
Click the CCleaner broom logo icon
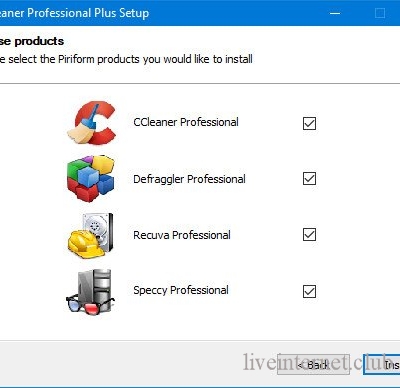[x=92, y=123]
